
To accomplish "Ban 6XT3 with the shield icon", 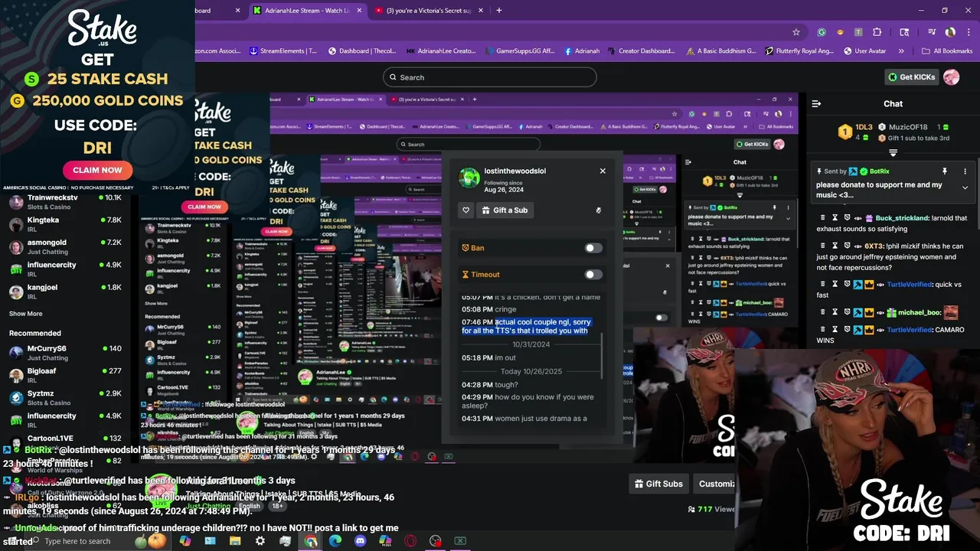I will (x=847, y=246).
